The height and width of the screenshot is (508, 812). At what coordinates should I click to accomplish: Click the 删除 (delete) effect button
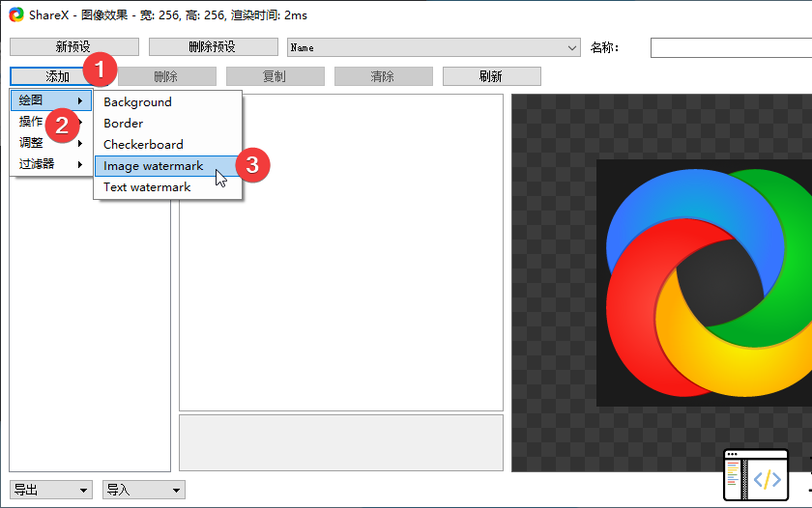point(166,76)
